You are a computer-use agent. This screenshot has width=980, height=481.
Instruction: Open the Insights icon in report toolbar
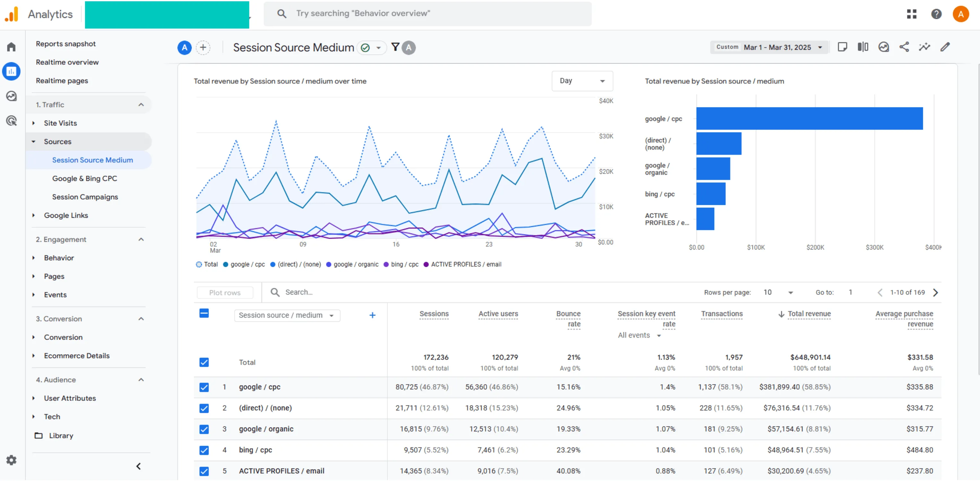[x=883, y=47]
